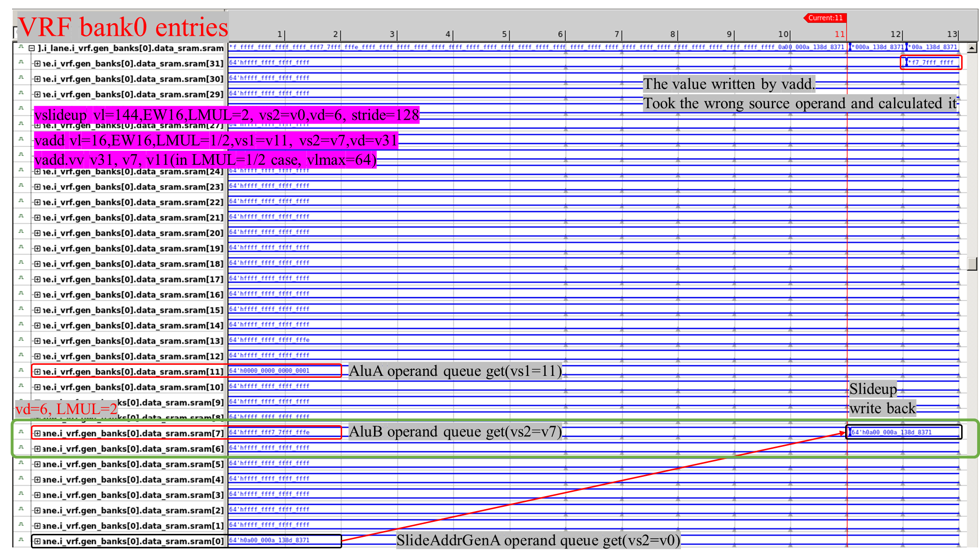Click the vertical scrollbar up arrow
980x559 pixels.
coord(972,48)
